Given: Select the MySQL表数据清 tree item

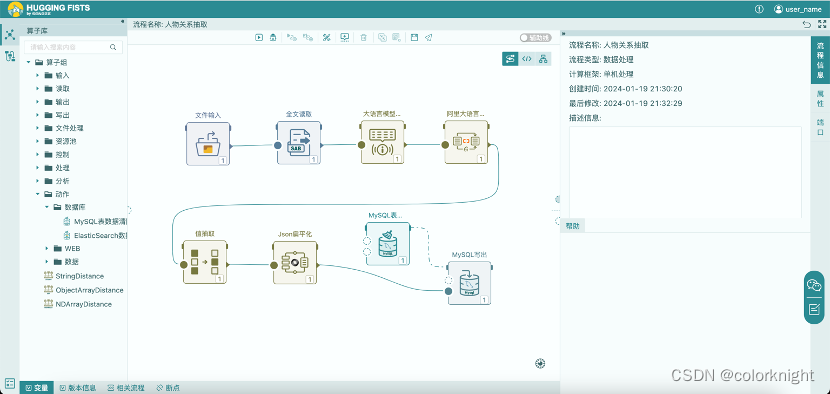Looking at the screenshot, I should [x=95, y=221].
